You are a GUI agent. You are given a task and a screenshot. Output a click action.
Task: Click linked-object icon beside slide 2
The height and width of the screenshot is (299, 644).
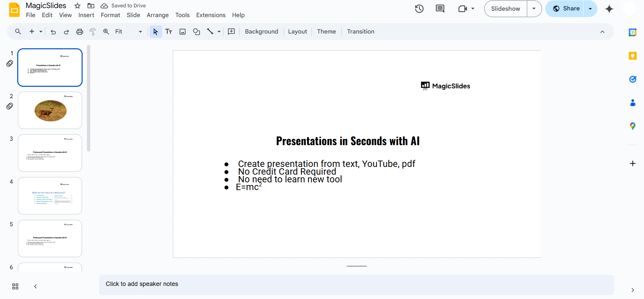[x=10, y=106]
